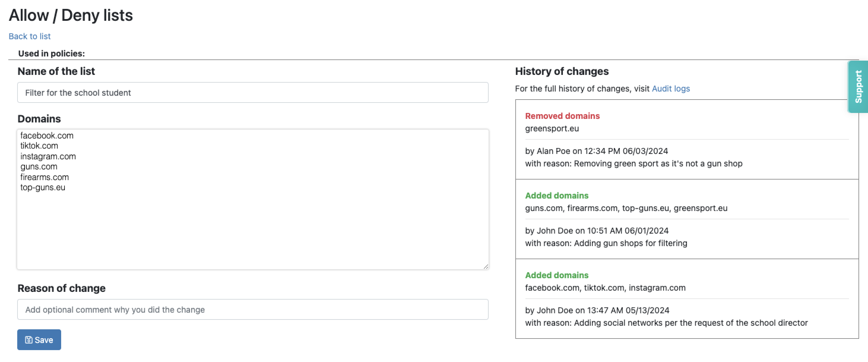The image size is (868, 362).
Task: Open the Support side tab
Action: (x=858, y=87)
